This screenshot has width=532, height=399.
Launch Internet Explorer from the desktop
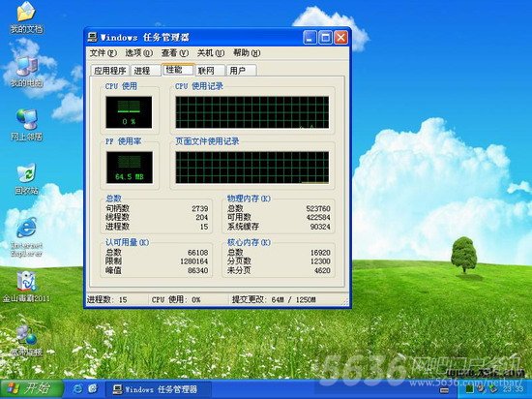(x=26, y=237)
